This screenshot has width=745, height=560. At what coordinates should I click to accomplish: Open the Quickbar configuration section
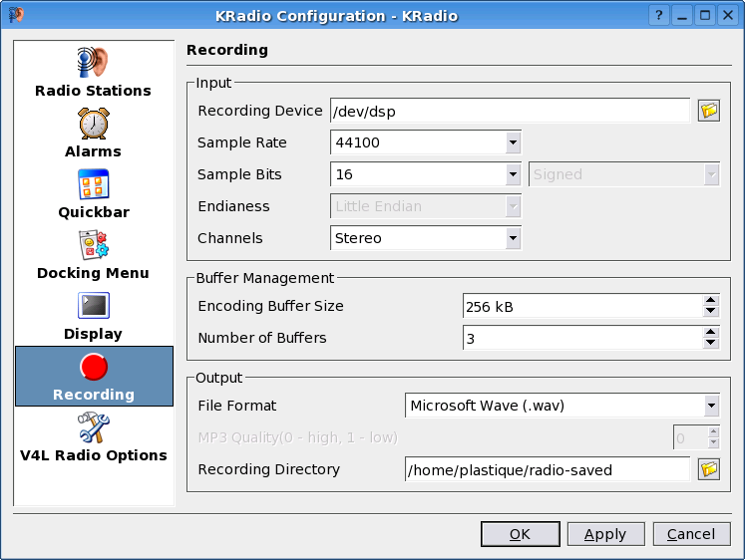[x=94, y=193]
